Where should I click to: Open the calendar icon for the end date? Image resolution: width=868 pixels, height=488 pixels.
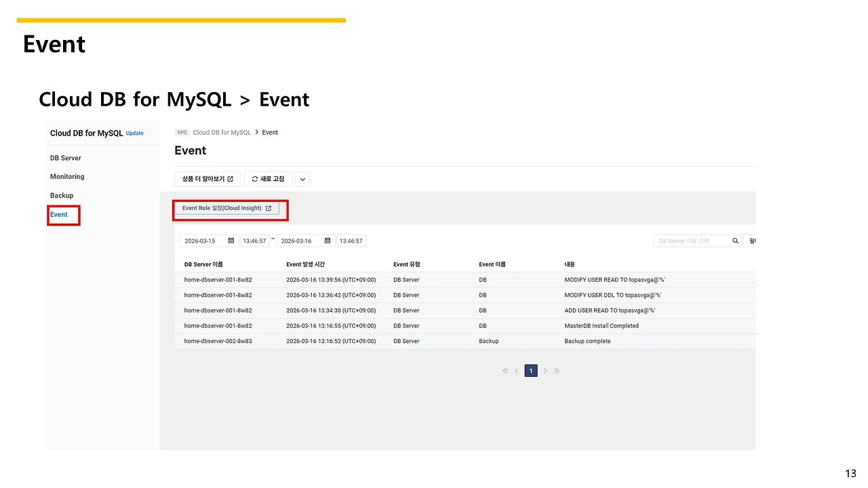(x=328, y=241)
